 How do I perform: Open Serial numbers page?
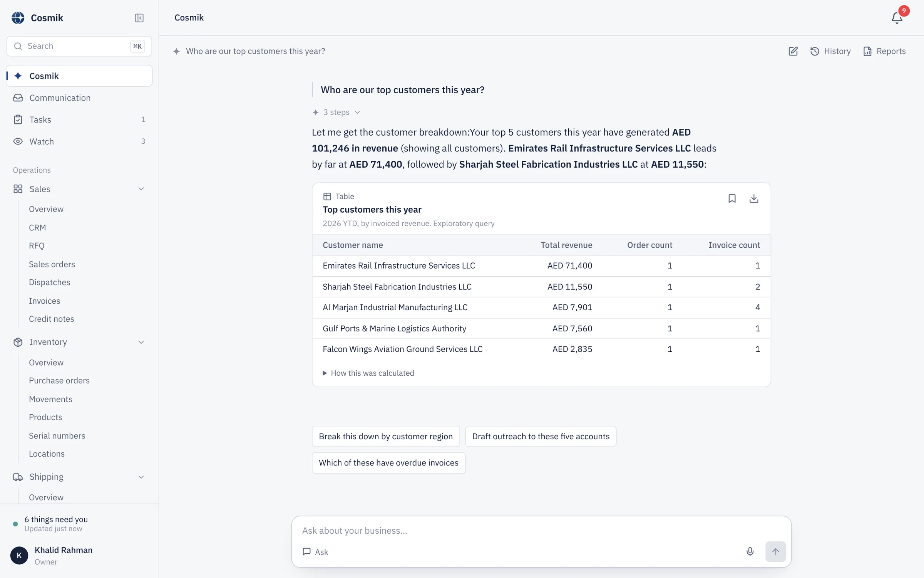[x=57, y=436]
